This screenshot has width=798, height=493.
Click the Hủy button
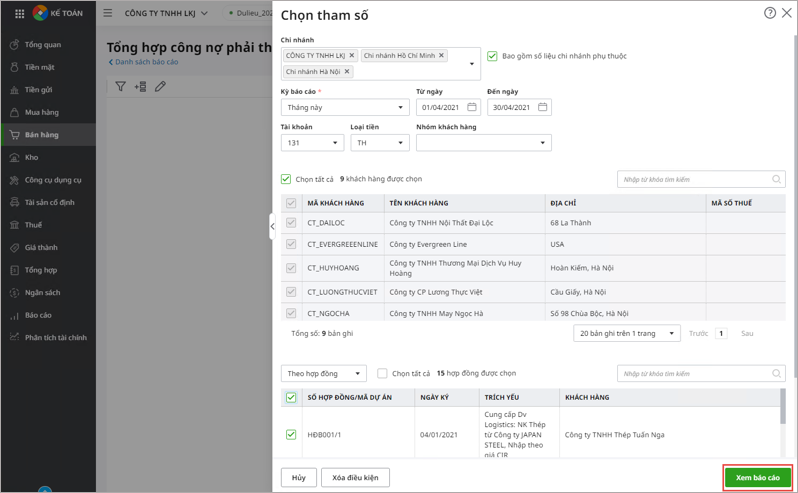point(299,478)
